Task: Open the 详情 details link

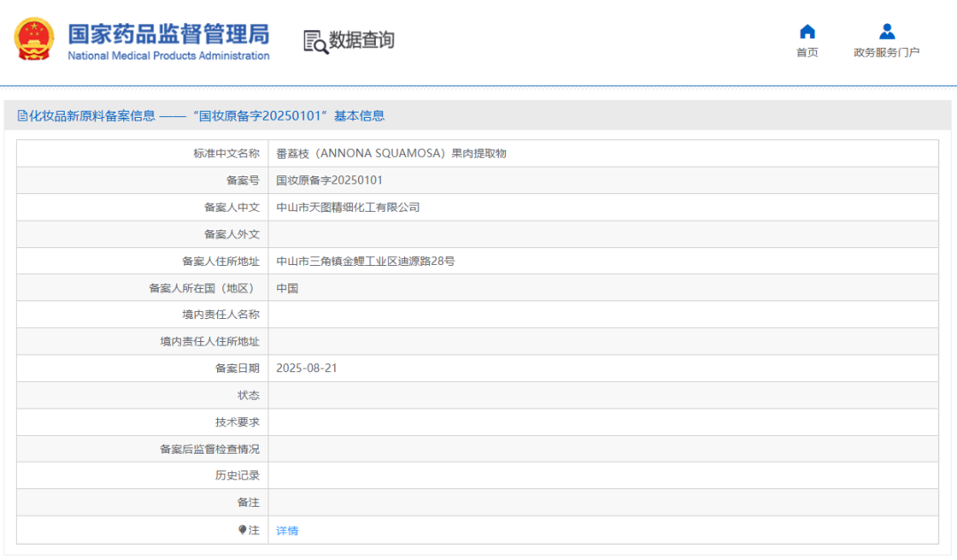Action: 287,531
